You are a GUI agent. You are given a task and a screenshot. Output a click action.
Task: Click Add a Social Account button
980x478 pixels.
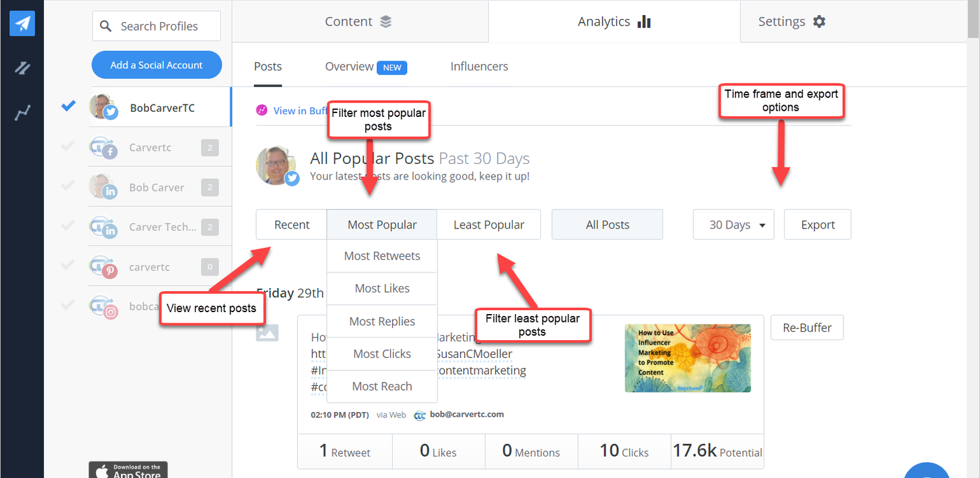(x=157, y=65)
